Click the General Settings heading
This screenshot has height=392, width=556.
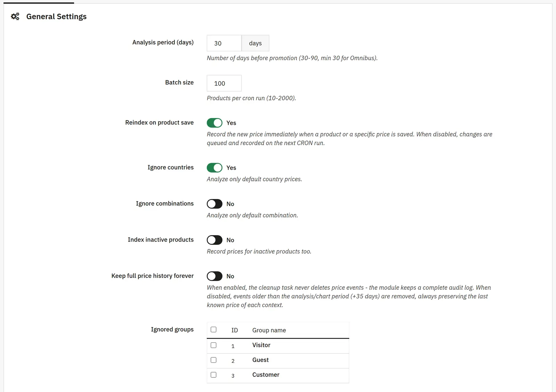point(56,16)
